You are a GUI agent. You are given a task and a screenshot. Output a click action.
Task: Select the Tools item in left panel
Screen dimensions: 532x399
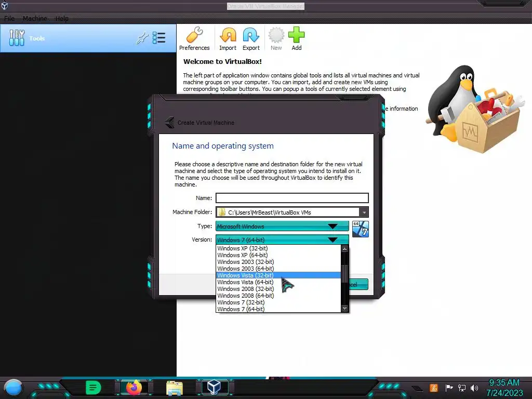coord(88,38)
